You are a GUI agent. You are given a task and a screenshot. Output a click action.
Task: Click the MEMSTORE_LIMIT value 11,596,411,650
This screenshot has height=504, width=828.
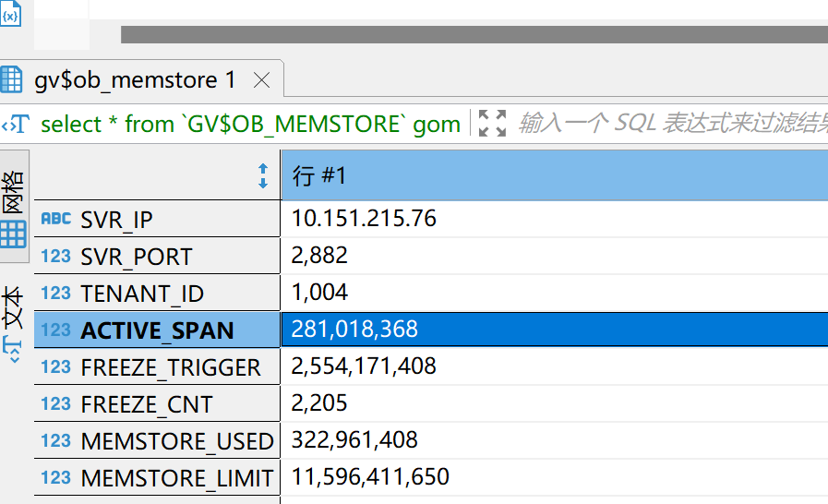[370, 477]
